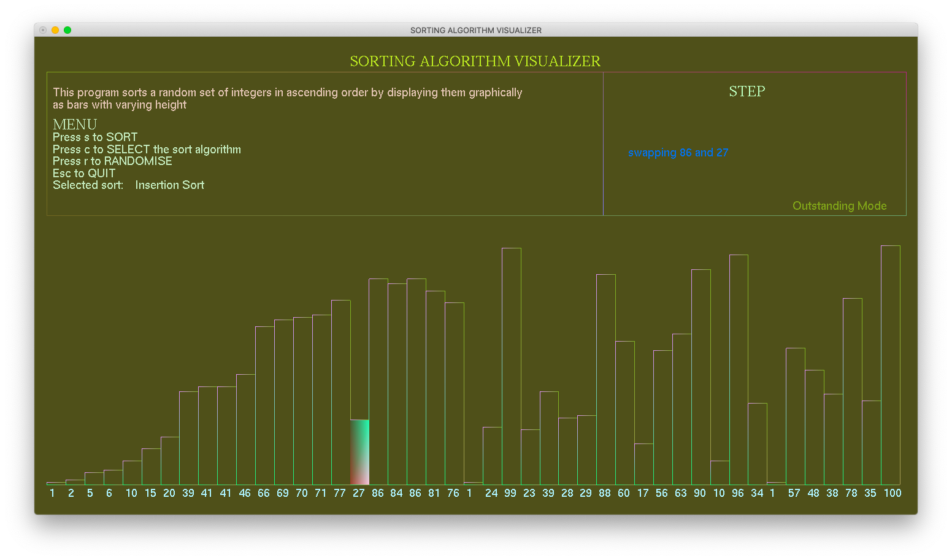Viewport: 952px width, 560px height.
Task: Click 'Press c to SELECT the sort algorithm'
Action: tap(147, 149)
